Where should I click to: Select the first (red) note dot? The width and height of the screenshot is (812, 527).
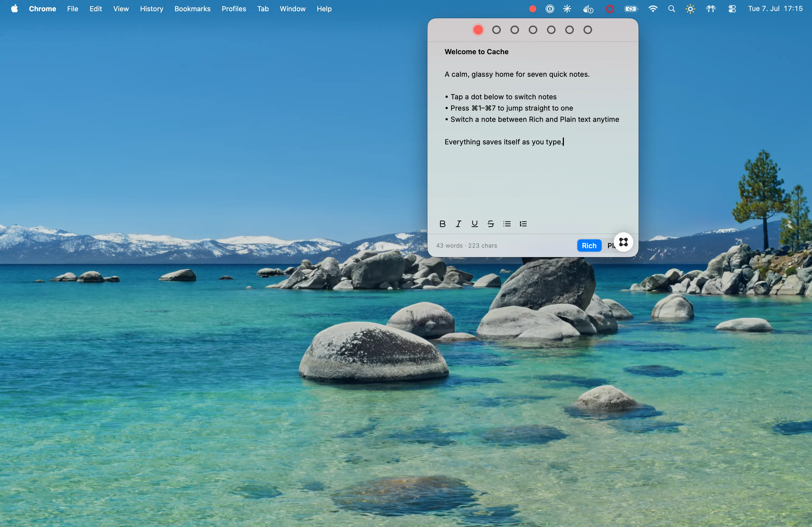pos(478,30)
